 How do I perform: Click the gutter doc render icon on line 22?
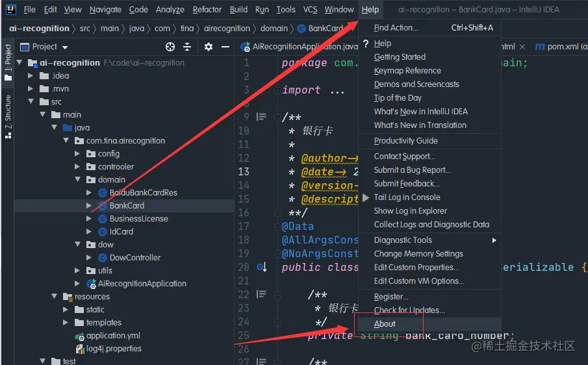click(x=261, y=294)
